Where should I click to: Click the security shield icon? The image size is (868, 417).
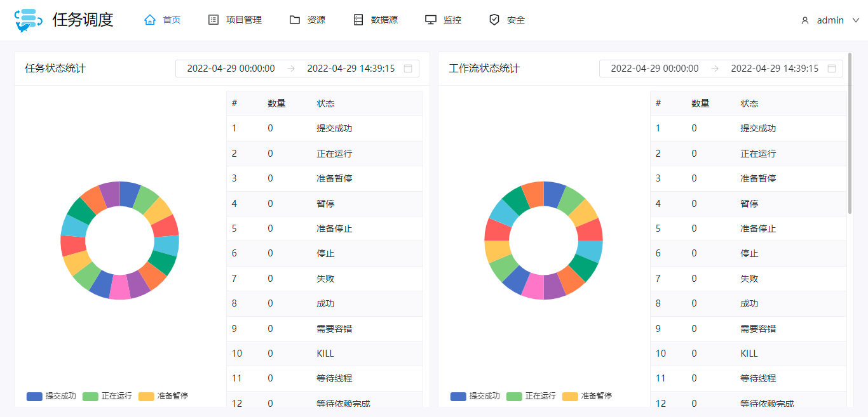(494, 20)
